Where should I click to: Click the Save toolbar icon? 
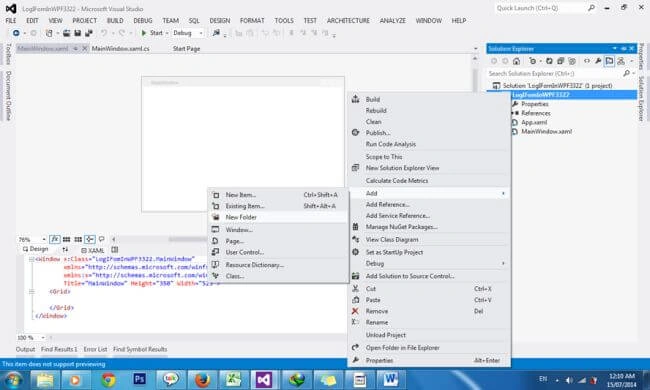pos(78,33)
